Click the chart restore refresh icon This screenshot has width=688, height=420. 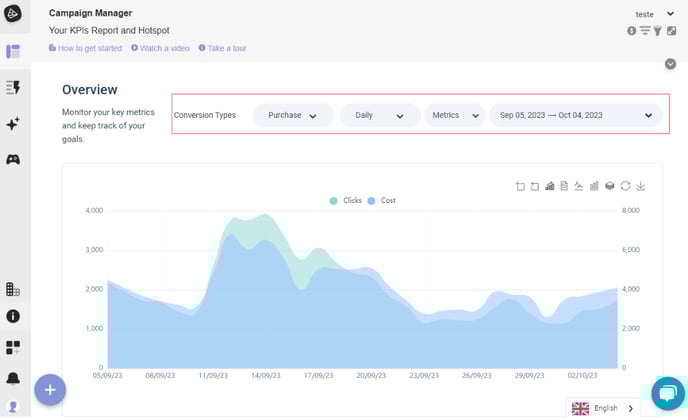[x=625, y=186]
